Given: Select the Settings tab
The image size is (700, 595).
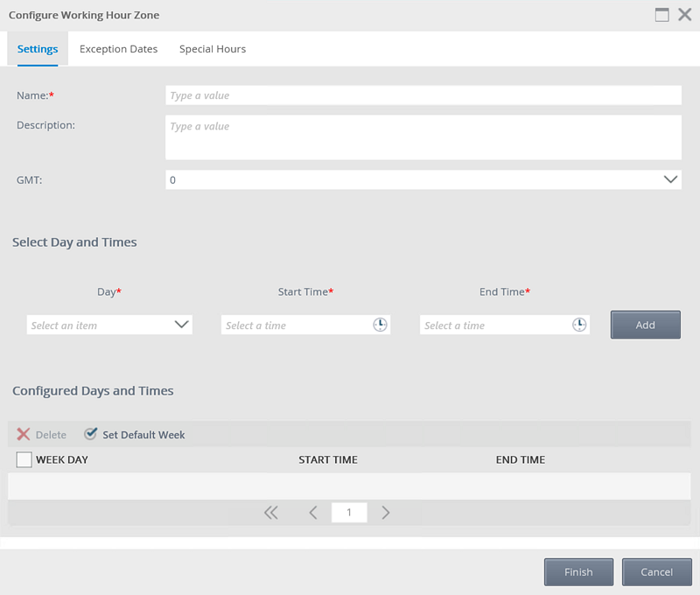Looking at the screenshot, I should click(x=38, y=49).
